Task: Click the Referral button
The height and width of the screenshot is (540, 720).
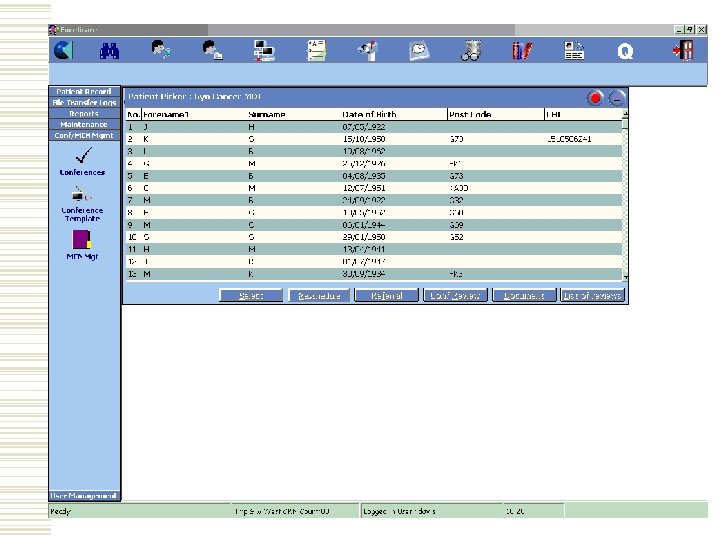Action: [387, 296]
